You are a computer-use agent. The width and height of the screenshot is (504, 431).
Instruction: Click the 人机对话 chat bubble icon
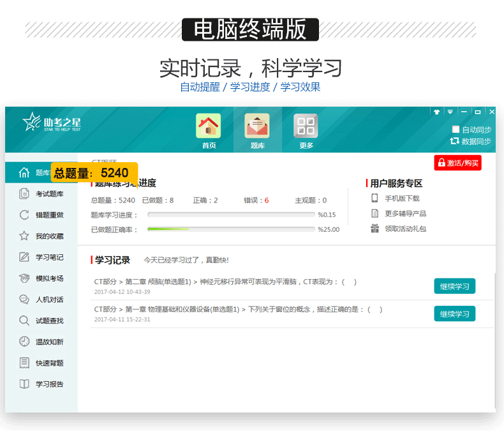click(x=24, y=299)
